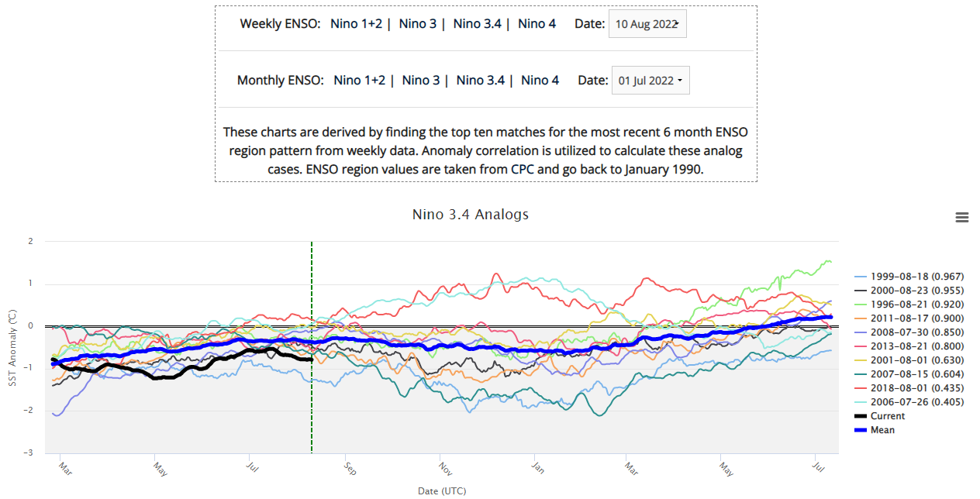The height and width of the screenshot is (499, 980).
Task: Toggle the Current series legend item
Action: click(x=887, y=416)
